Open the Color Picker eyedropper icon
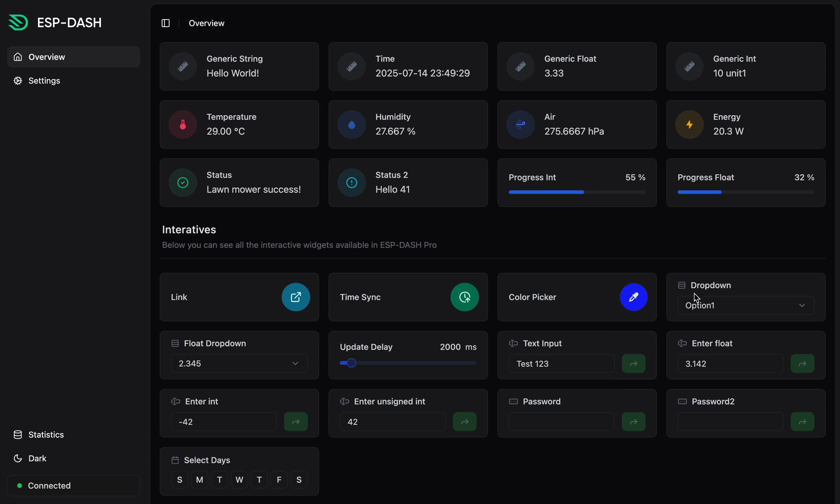840x504 pixels. click(x=633, y=297)
